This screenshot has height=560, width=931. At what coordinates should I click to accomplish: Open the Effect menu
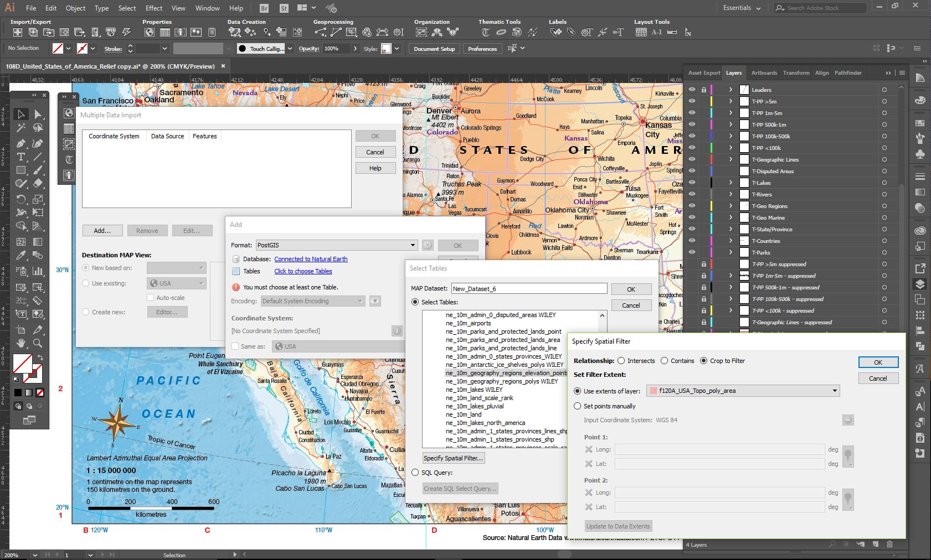(x=154, y=8)
